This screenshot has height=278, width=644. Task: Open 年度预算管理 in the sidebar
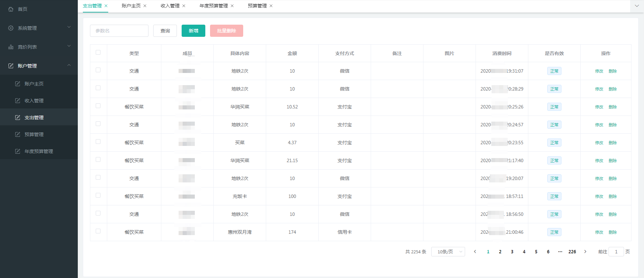(x=39, y=151)
